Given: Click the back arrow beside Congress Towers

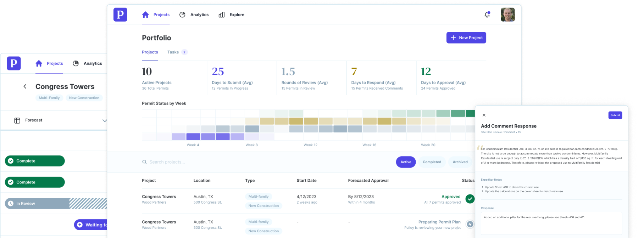Looking at the screenshot, I should click(25, 86).
